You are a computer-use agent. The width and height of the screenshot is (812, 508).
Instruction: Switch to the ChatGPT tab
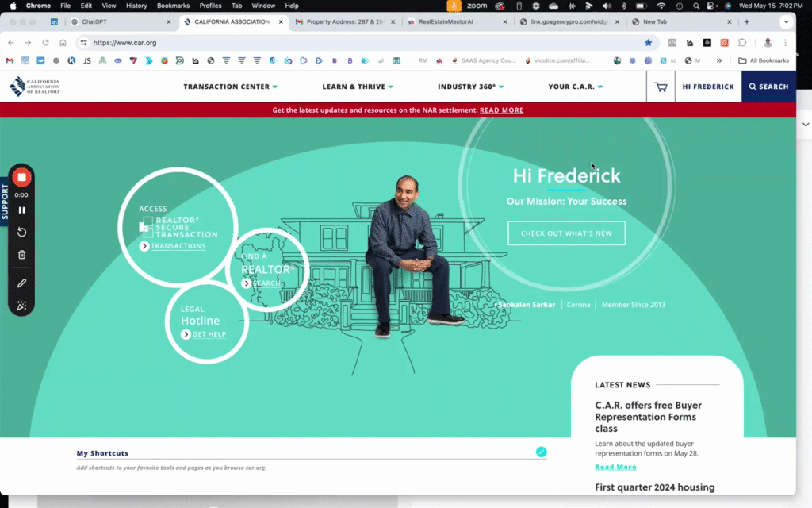(x=121, y=21)
